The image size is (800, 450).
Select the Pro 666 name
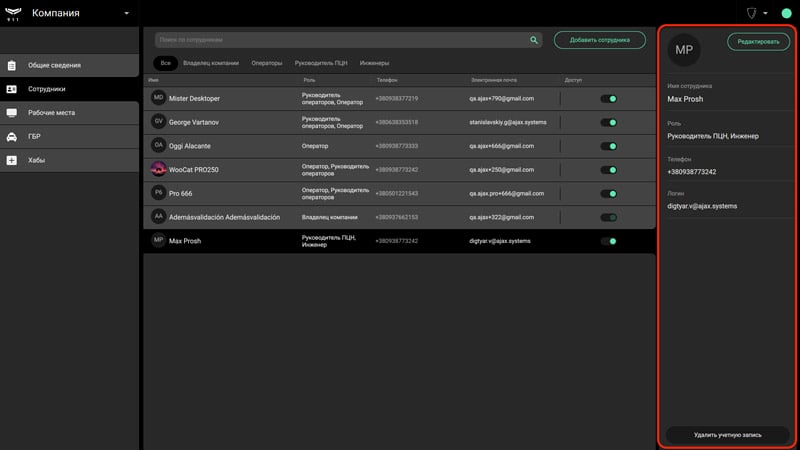tap(181, 194)
